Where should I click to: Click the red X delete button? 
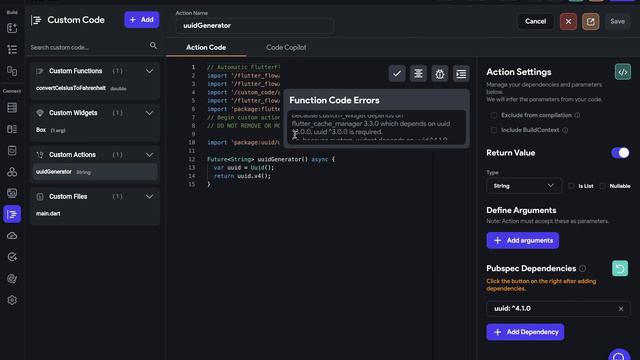pos(568,21)
